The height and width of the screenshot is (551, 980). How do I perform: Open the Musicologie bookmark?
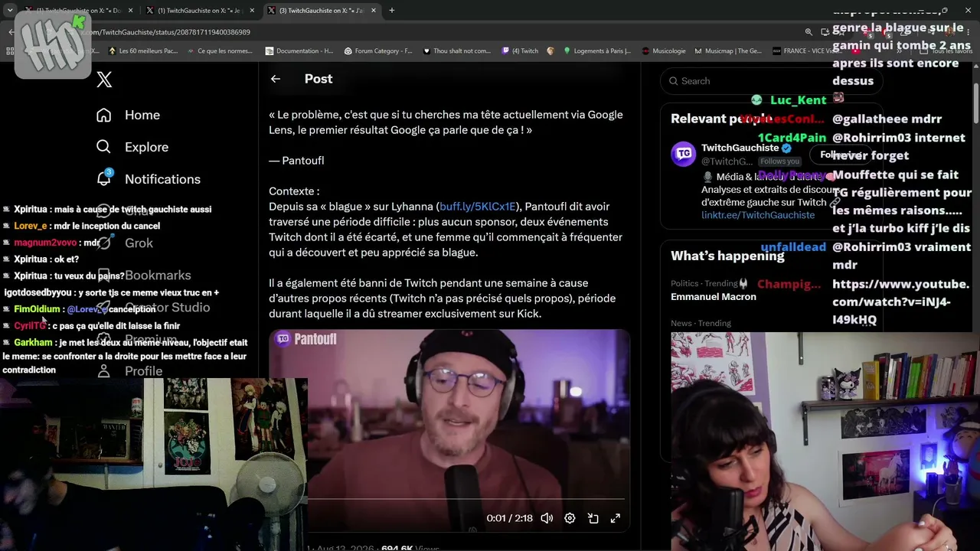pyautogui.click(x=664, y=51)
